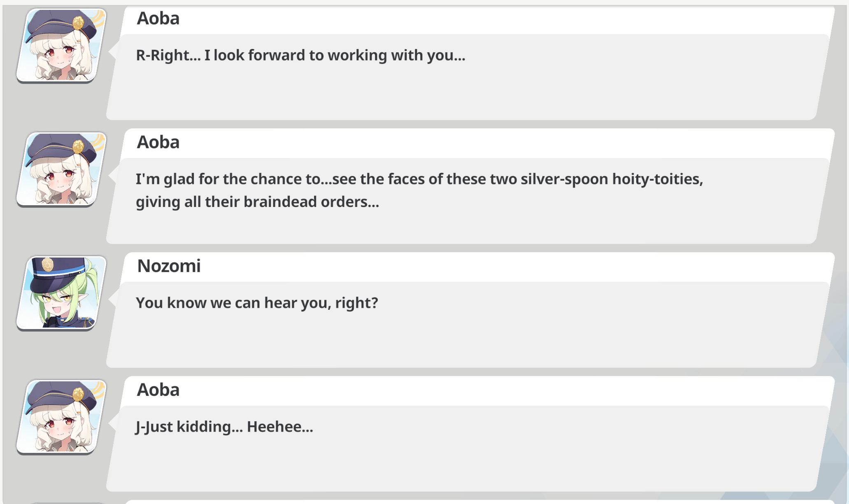Click the Aoba name above "R-Right..." line
849x504 pixels.
point(158,19)
